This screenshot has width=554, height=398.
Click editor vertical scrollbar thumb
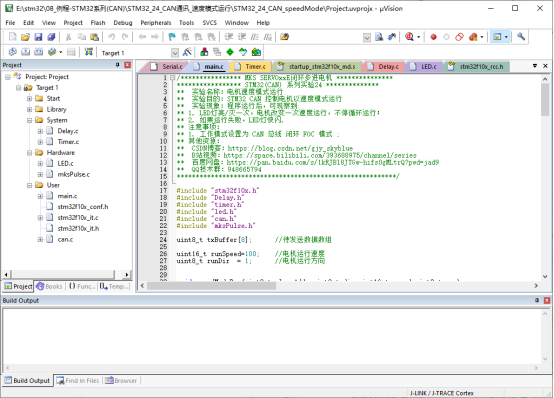click(x=545, y=100)
